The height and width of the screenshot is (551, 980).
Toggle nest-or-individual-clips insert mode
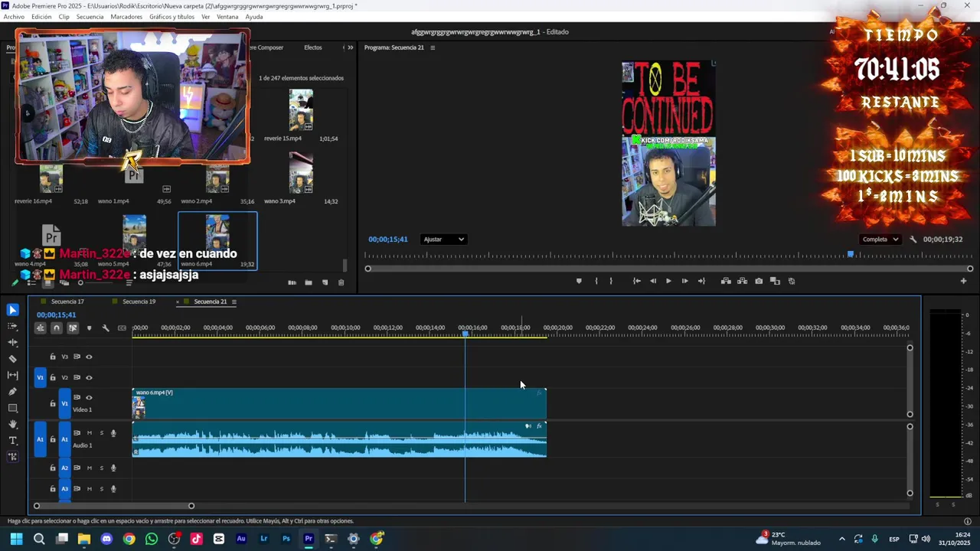[40, 328]
